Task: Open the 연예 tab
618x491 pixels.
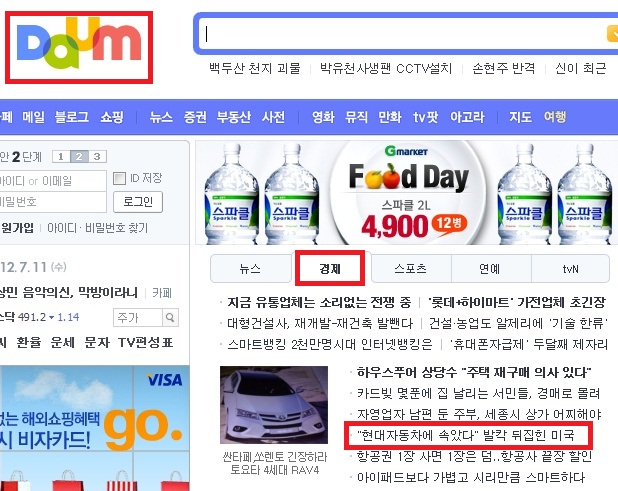Action: tap(490, 269)
